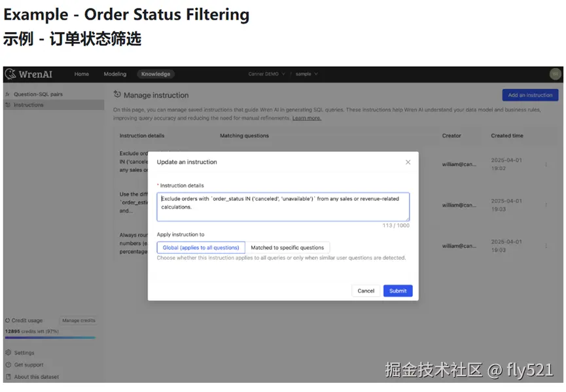The height and width of the screenshot is (392, 566).
Task: Click the Credit usage icon
Action: coord(7,320)
